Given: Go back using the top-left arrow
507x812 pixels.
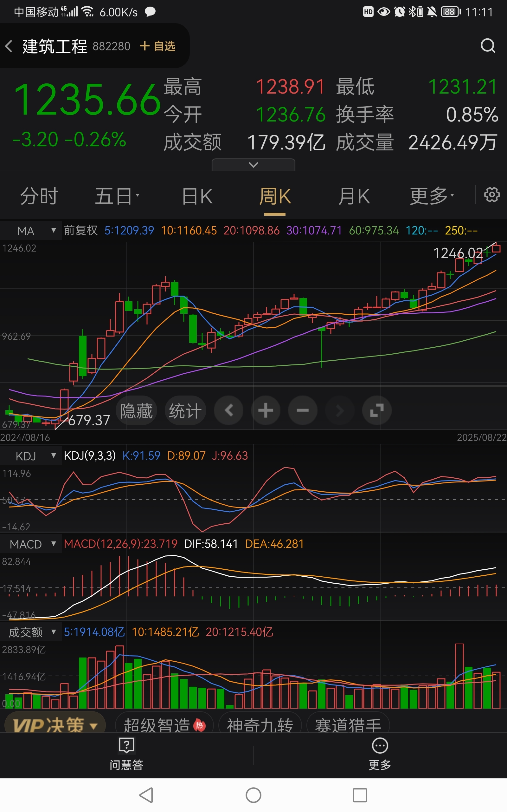Looking at the screenshot, I should click(9, 46).
